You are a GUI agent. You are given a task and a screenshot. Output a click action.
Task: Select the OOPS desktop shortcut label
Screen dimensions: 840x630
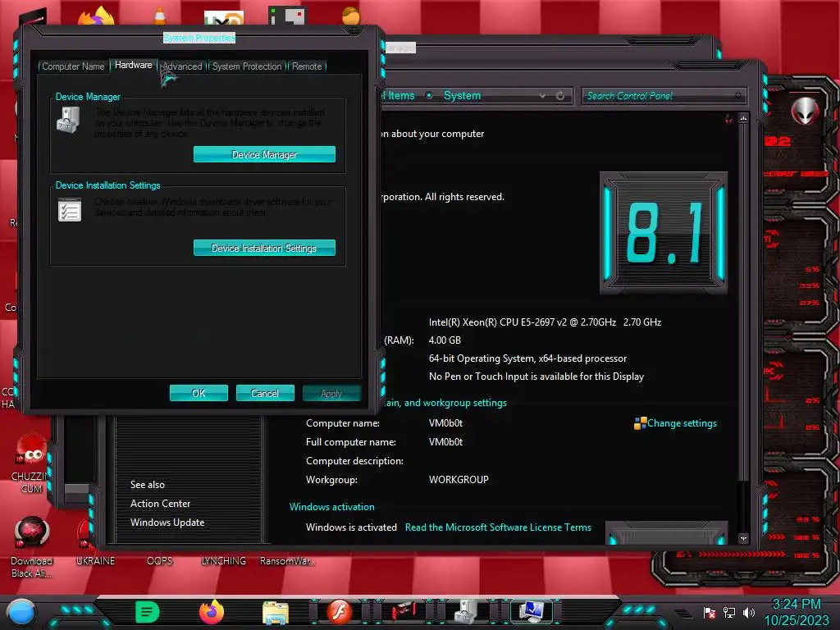point(160,561)
